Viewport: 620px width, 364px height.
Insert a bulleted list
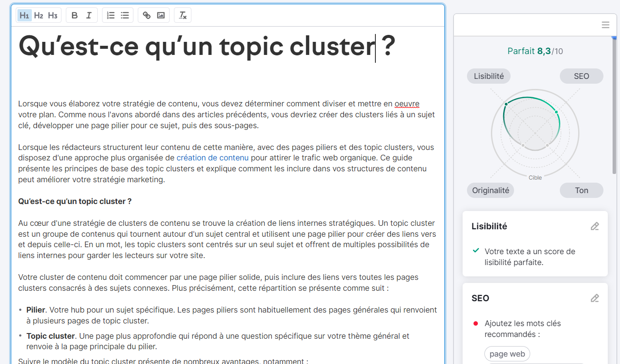click(x=125, y=15)
